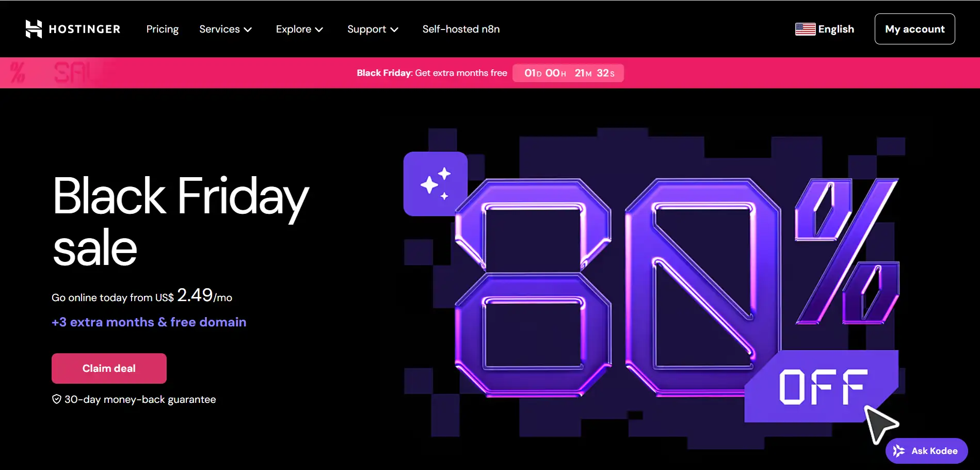Image resolution: width=980 pixels, height=470 pixels.
Task: Open the Pricing menu item
Action: (162, 29)
